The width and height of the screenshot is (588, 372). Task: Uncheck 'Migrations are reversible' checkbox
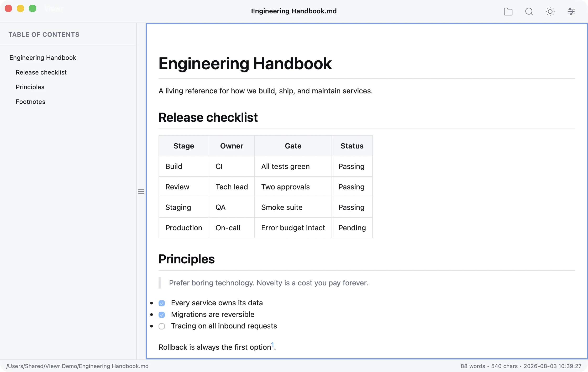point(162,315)
